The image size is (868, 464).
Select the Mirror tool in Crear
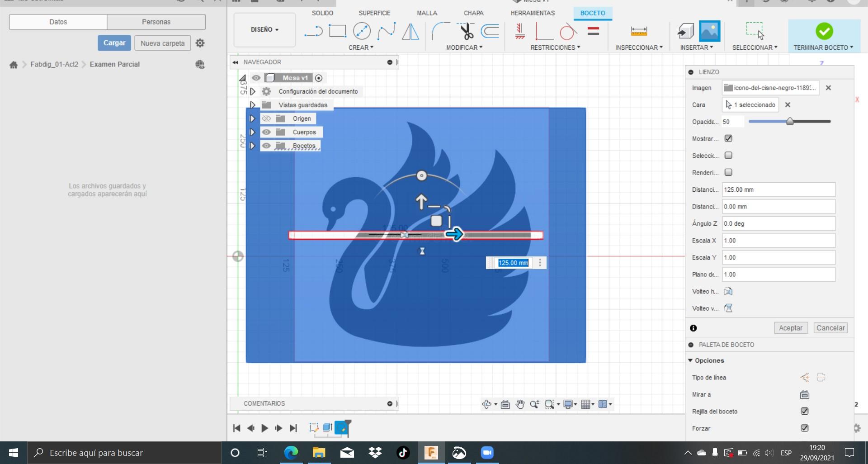point(410,31)
